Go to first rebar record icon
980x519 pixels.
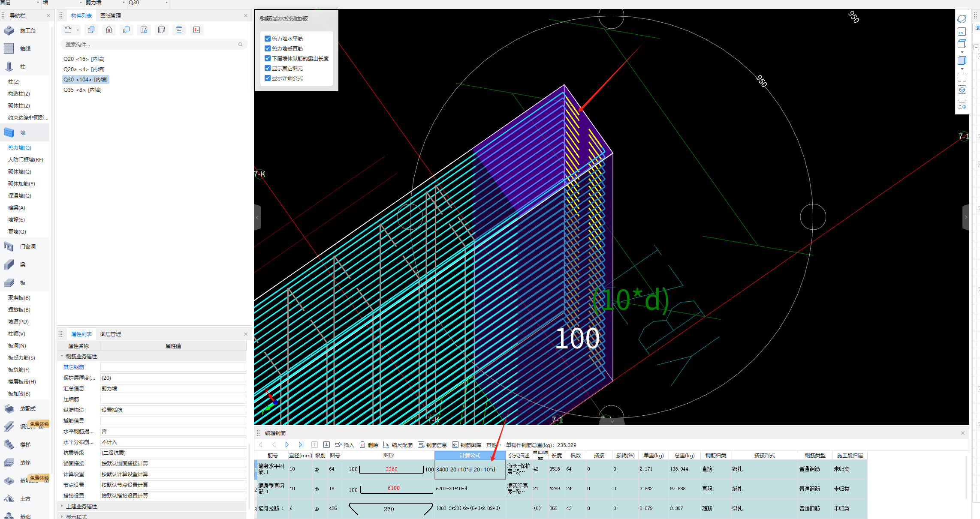[x=260, y=445]
